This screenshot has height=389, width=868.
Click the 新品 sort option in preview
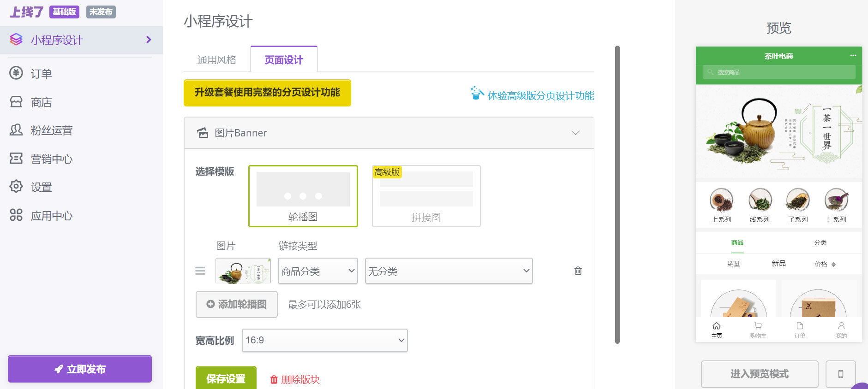click(779, 264)
